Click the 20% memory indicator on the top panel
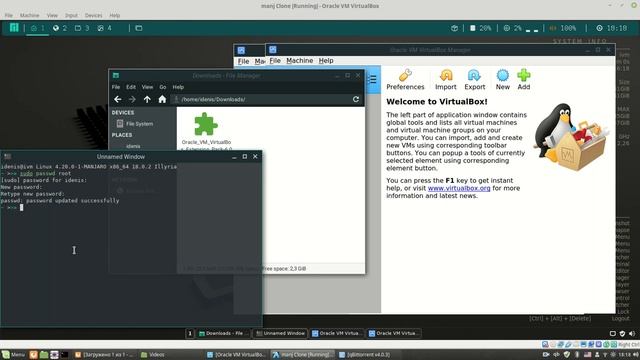Screen dimensions: 640x360 point(480,28)
